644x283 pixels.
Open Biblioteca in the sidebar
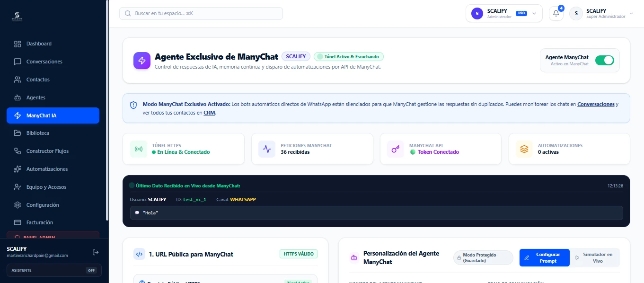[53, 133]
